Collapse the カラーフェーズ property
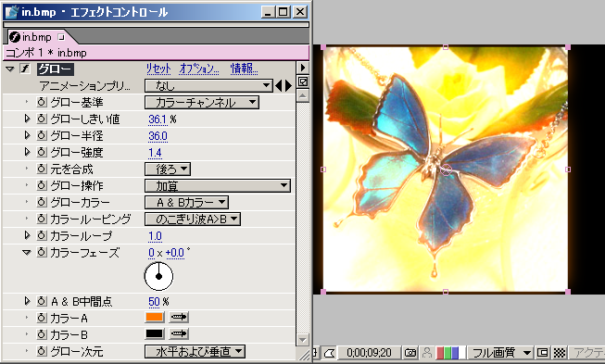This screenshot has height=364, width=605. click(x=26, y=252)
